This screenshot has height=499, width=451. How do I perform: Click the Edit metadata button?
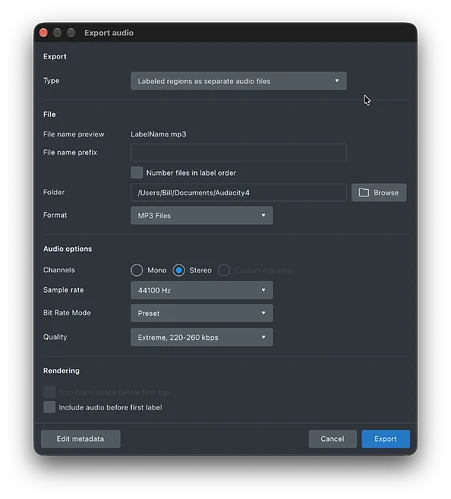80,439
